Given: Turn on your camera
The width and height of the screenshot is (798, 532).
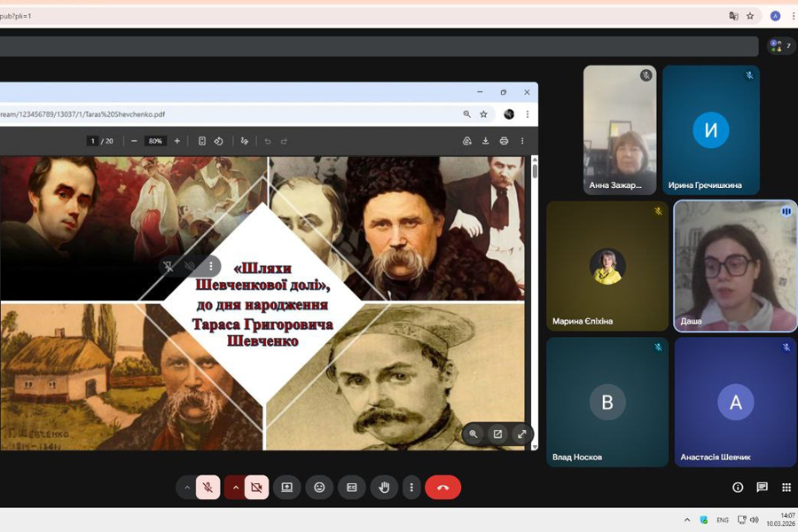Looking at the screenshot, I should (256, 488).
